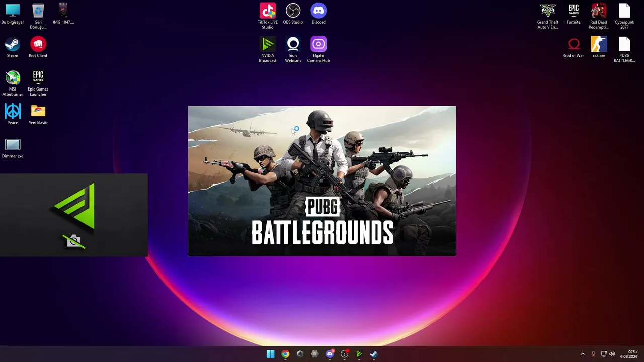Select the Fortnite desktop shortcut

point(573,14)
